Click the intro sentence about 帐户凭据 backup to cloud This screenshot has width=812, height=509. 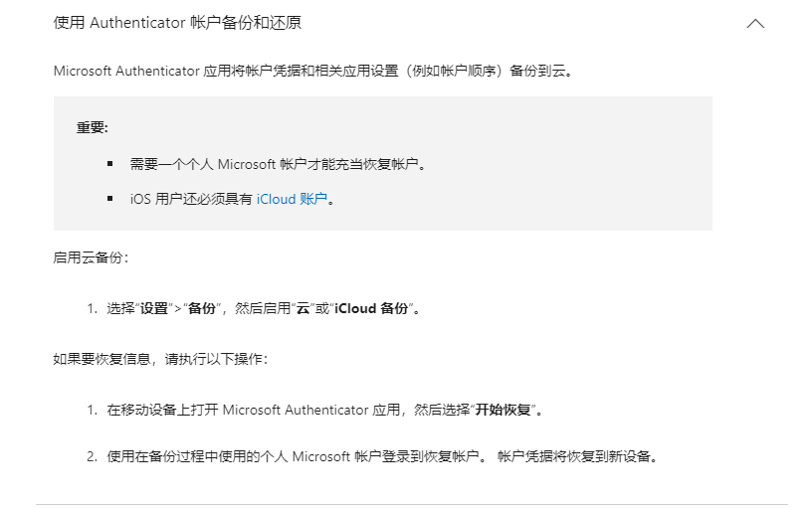(x=313, y=71)
